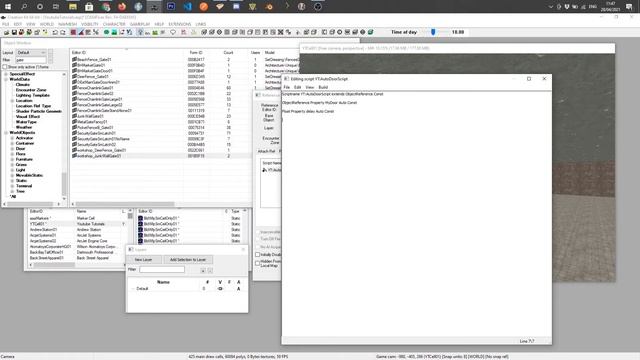640x360 pixels.
Task: Expand the Terminal category
Action: pos(12,186)
